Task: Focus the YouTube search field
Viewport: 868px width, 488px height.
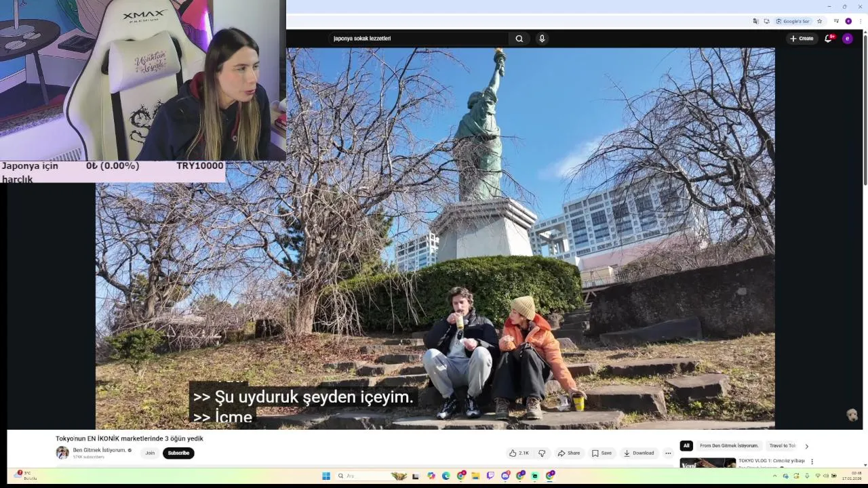Action: point(418,39)
